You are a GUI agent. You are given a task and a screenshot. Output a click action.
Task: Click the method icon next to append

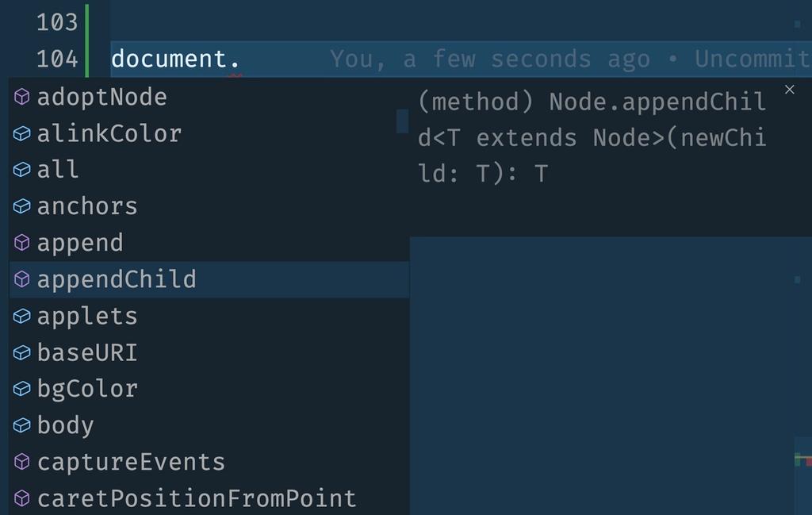coord(21,243)
